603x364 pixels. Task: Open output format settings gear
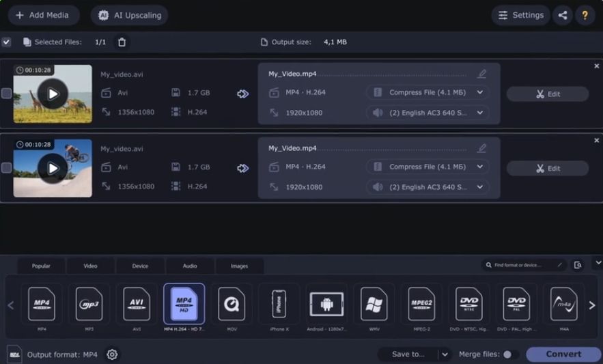113,354
